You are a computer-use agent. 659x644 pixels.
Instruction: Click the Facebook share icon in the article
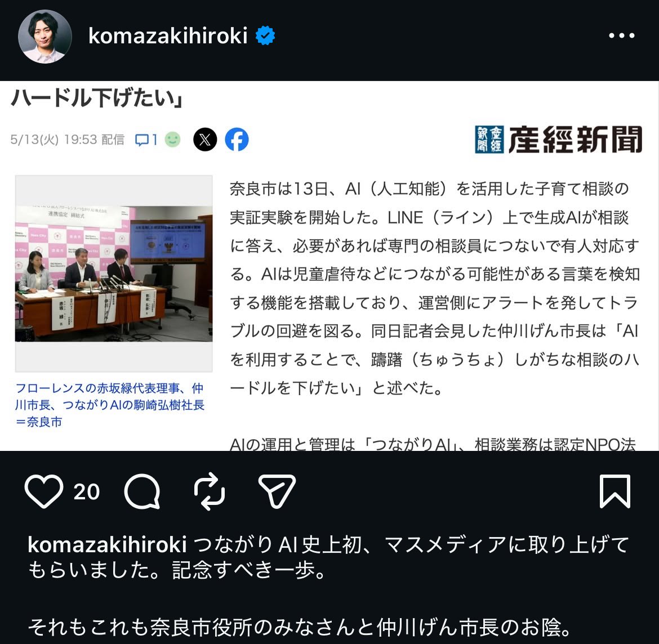click(237, 140)
